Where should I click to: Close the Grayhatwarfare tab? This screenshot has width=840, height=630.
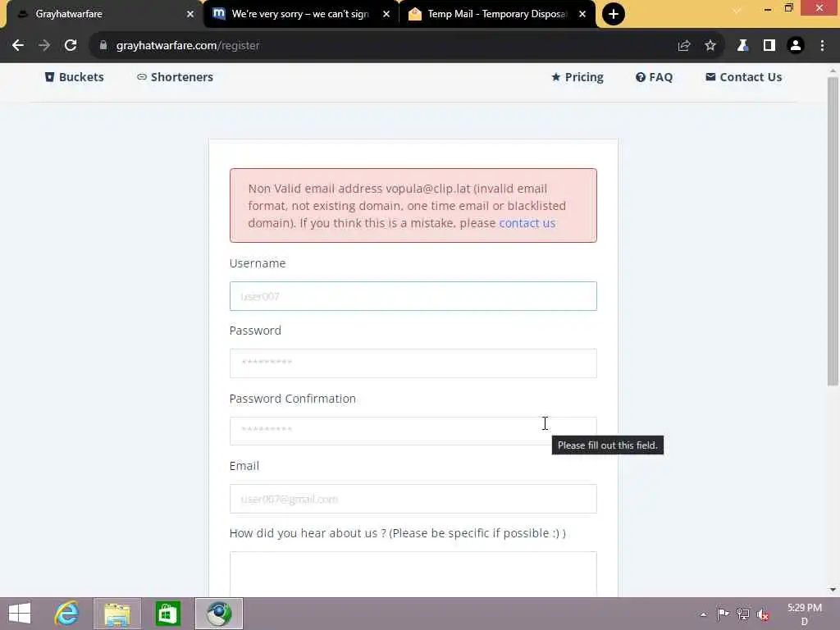tap(190, 14)
